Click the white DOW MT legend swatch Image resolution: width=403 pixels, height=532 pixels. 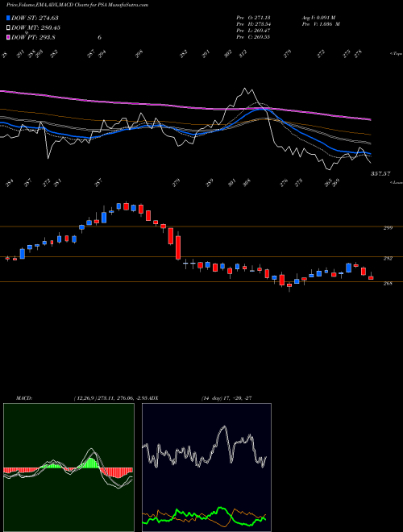(x=8, y=27)
